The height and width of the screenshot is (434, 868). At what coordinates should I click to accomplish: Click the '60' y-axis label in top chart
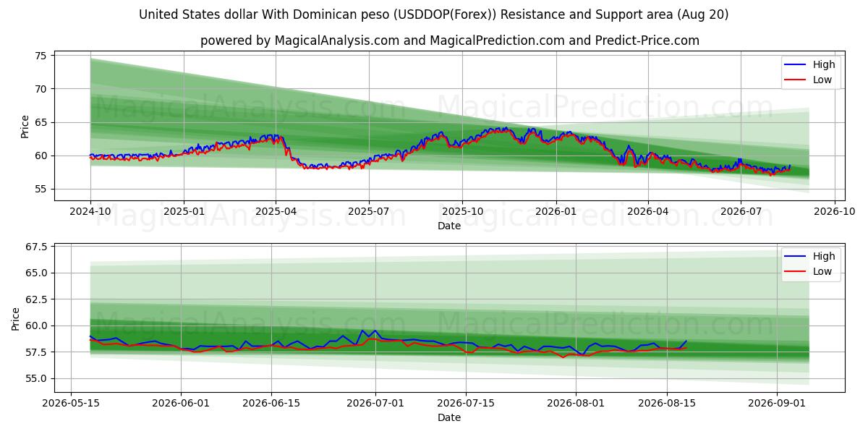pyautogui.click(x=41, y=156)
